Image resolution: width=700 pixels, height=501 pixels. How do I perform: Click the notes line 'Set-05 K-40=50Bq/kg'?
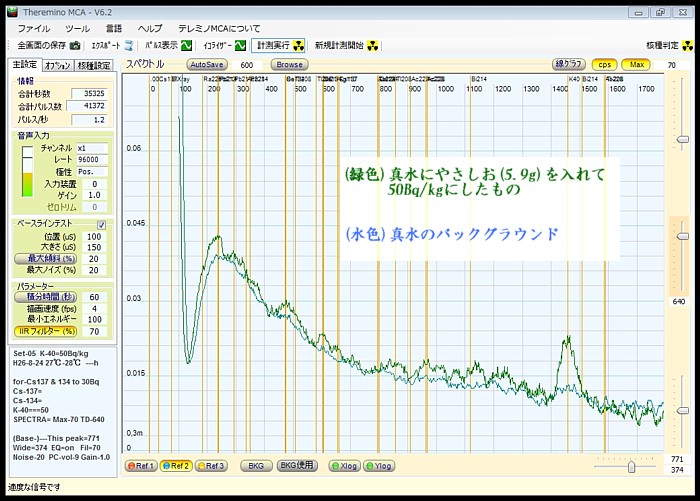pyautogui.click(x=50, y=353)
